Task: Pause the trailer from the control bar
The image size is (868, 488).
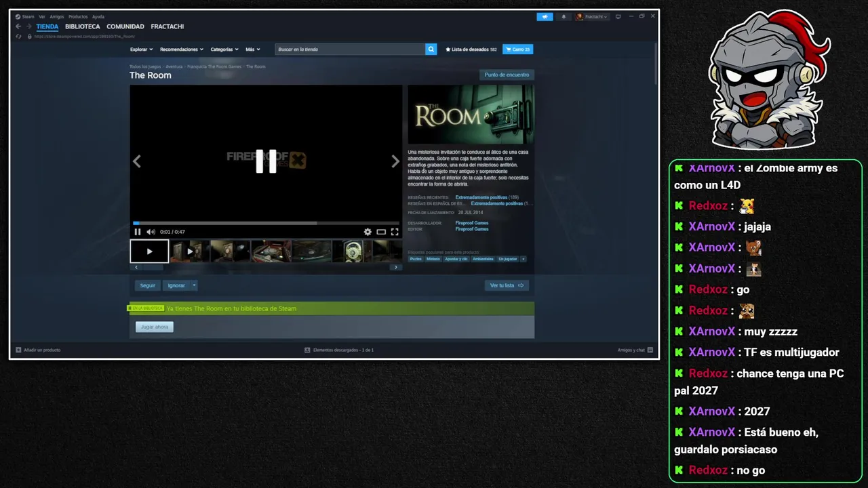Action: (138, 232)
